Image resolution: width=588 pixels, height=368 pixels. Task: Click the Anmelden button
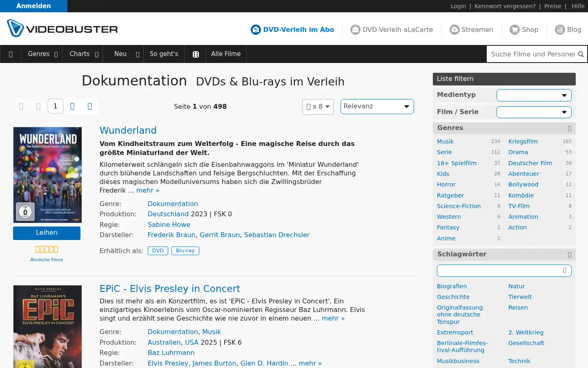click(x=33, y=6)
